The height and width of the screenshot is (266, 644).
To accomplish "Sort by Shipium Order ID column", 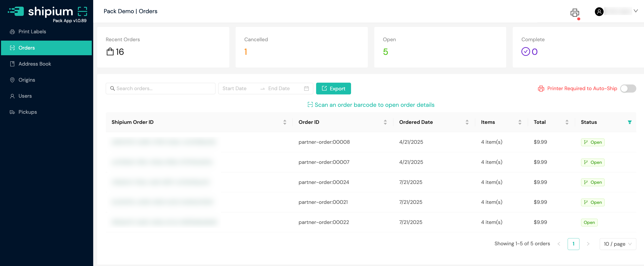I will point(284,122).
